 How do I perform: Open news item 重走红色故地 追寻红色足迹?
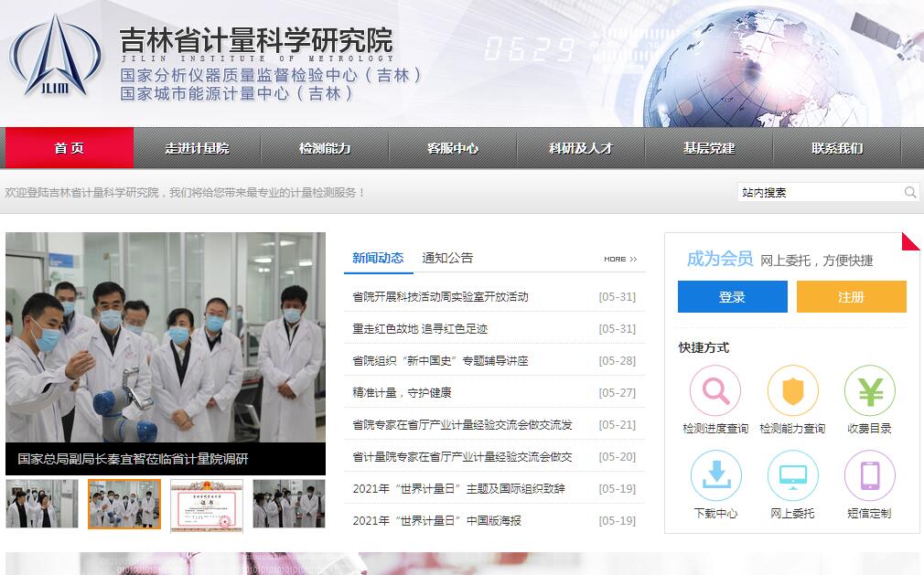[420, 328]
